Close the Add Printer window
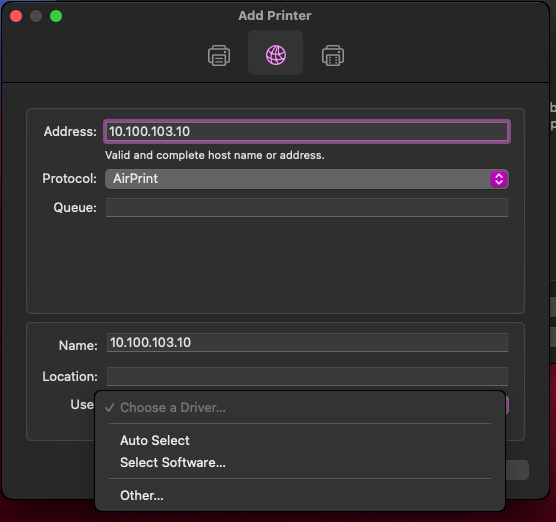Screen dimensions: 556x522 coord(16,16)
